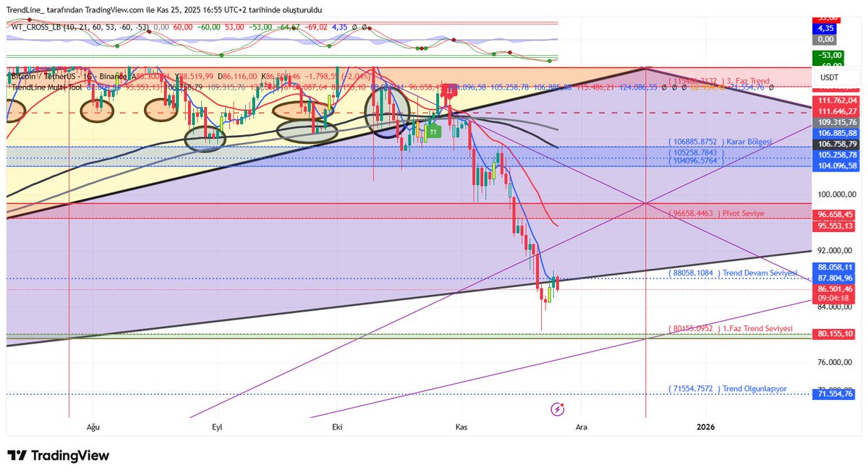Click the Trend Olgunlaşıyor 71554.7572 label
This screenshot has width=868, height=475.
point(728,389)
